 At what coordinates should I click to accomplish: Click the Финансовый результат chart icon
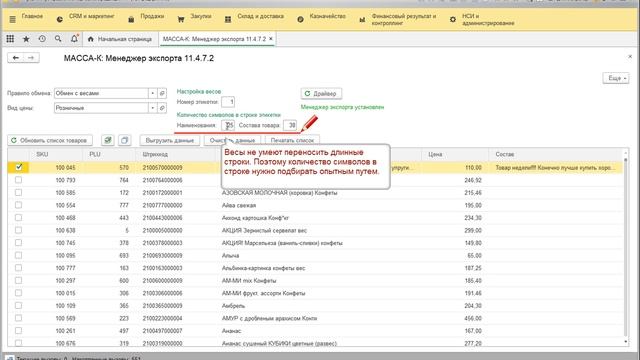pyautogui.click(x=362, y=19)
